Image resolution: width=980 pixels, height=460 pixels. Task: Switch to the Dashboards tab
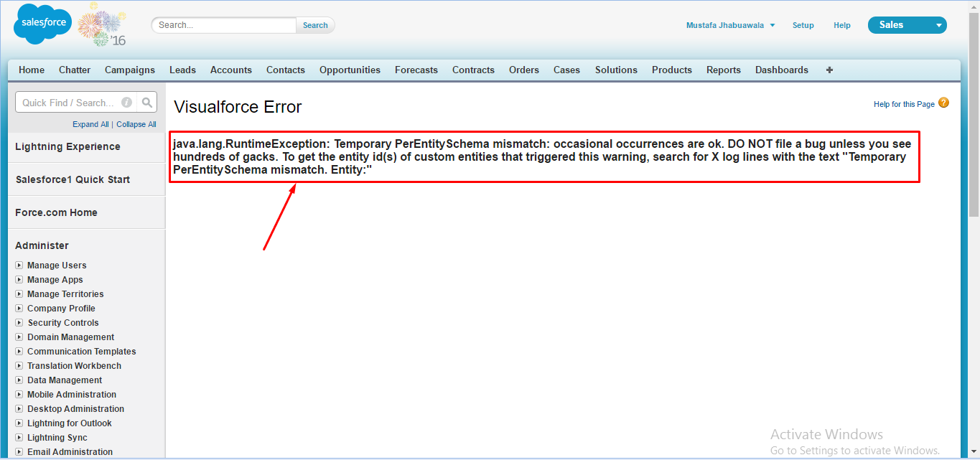point(782,70)
